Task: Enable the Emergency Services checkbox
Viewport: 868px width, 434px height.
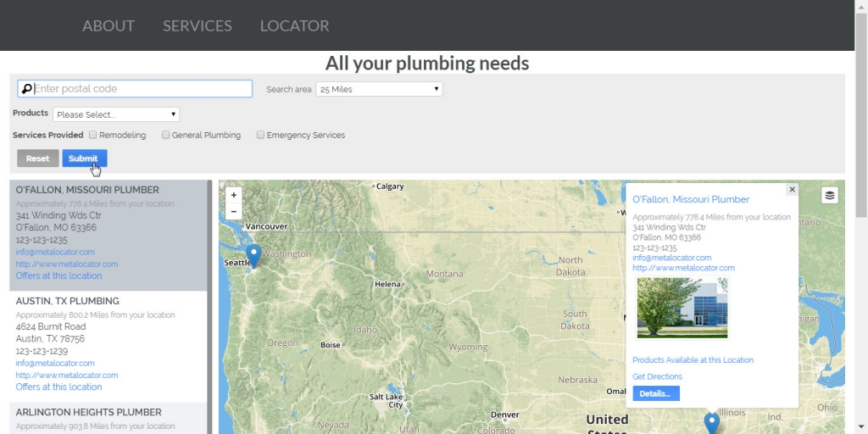Action: tap(260, 135)
